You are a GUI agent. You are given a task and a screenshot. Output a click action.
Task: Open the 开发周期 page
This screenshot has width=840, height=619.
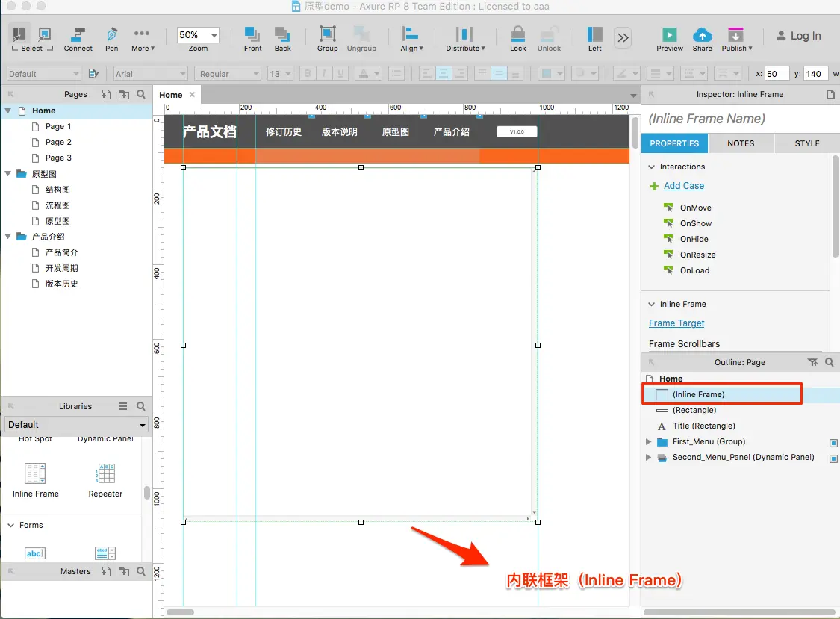(x=62, y=268)
